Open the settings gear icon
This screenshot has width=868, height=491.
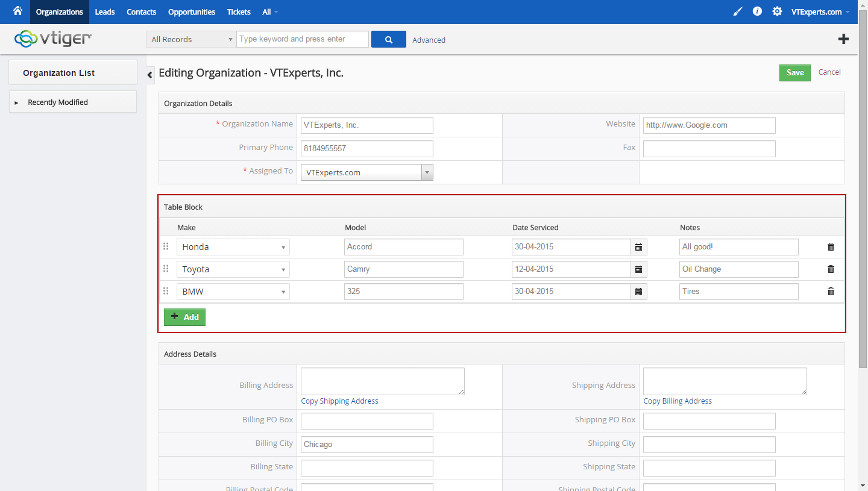[777, 11]
